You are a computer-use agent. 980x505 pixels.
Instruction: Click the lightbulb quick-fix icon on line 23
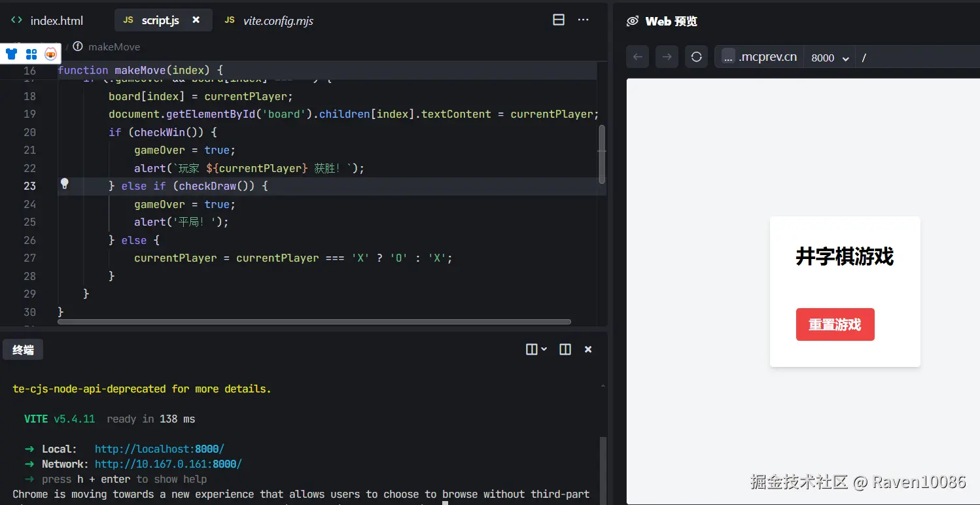click(x=64, y=184)
